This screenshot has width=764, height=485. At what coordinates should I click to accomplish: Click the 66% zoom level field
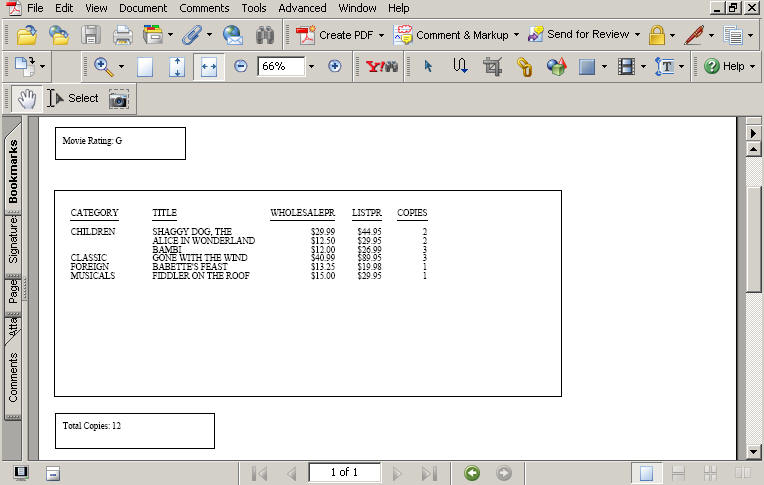click(281, 66)
